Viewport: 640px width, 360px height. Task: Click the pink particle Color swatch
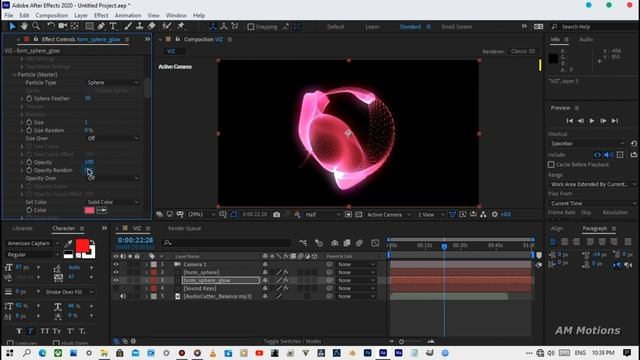pyautogui.click(x=89, y=210)
